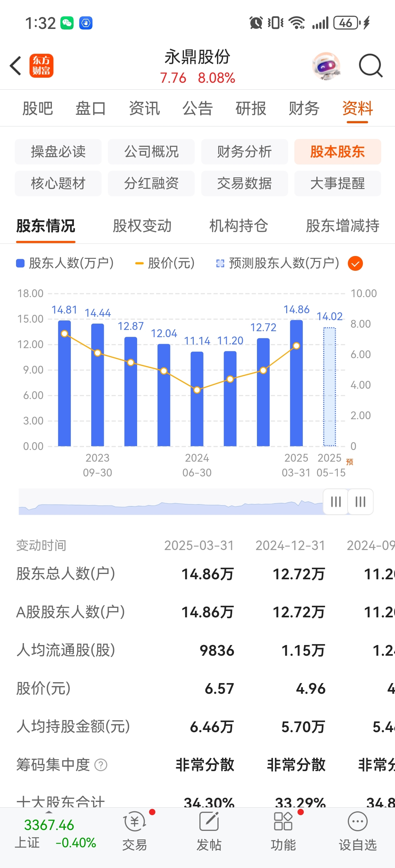Tap the battery indicator in status bar
Screen dimensions: 395x868
[347, 23]
